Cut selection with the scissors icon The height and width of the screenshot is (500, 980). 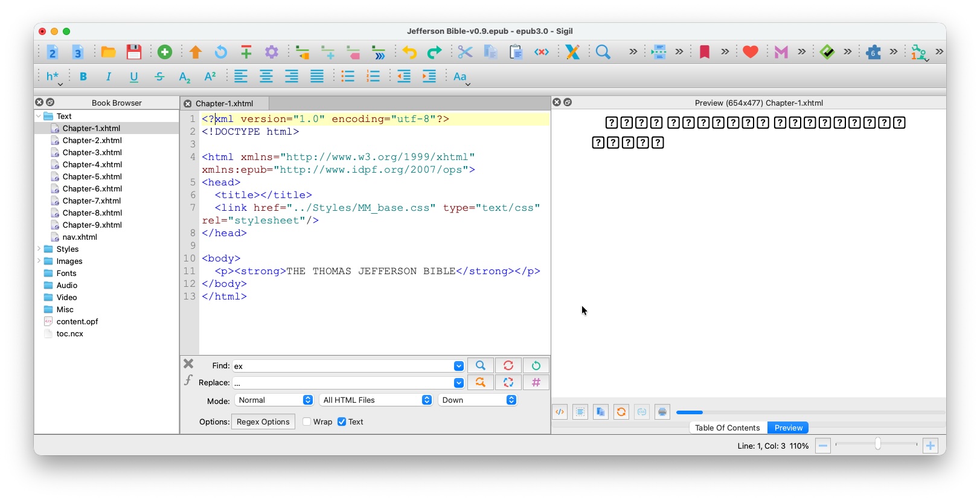point(465,53)
